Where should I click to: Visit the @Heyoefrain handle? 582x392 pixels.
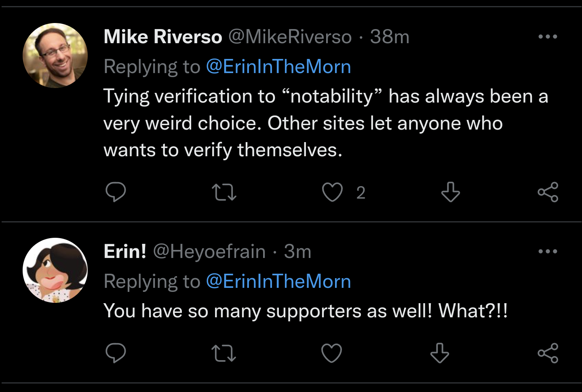click(x=209, y=252)
